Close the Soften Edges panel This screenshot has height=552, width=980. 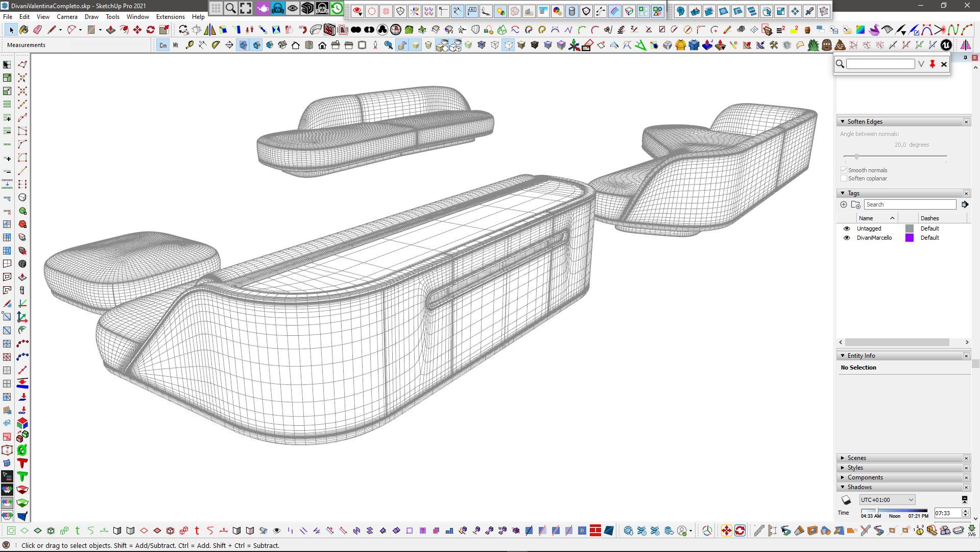[966, 122]
